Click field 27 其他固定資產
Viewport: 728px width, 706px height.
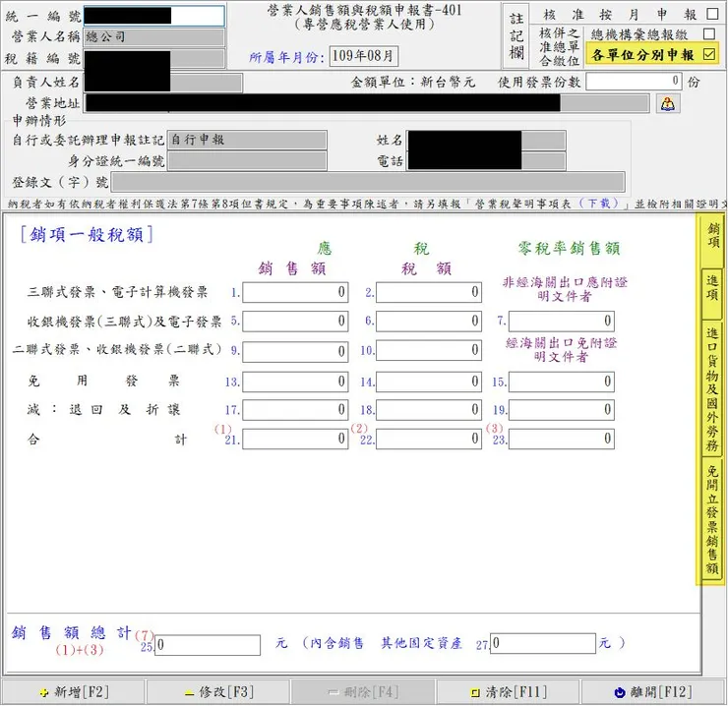coord(543,643)
